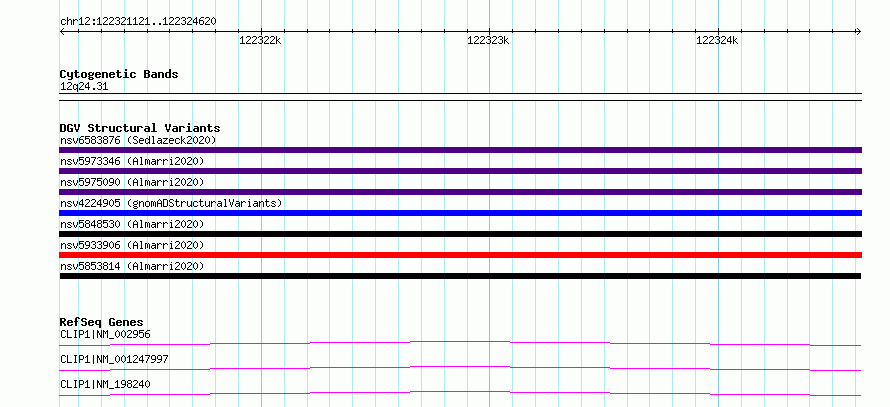Click the blue bar for nsv4224905
This screenshot has width=890, height=407.
pyautogui.click(x=460, y=213)
